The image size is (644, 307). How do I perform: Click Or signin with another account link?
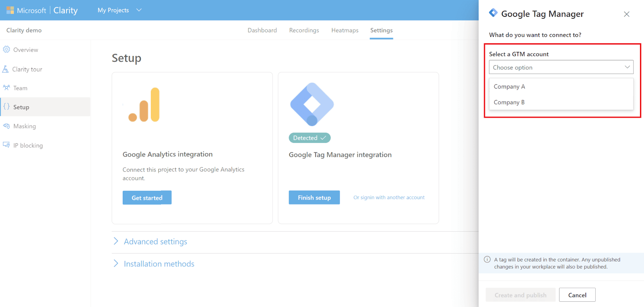pos(389,198)
